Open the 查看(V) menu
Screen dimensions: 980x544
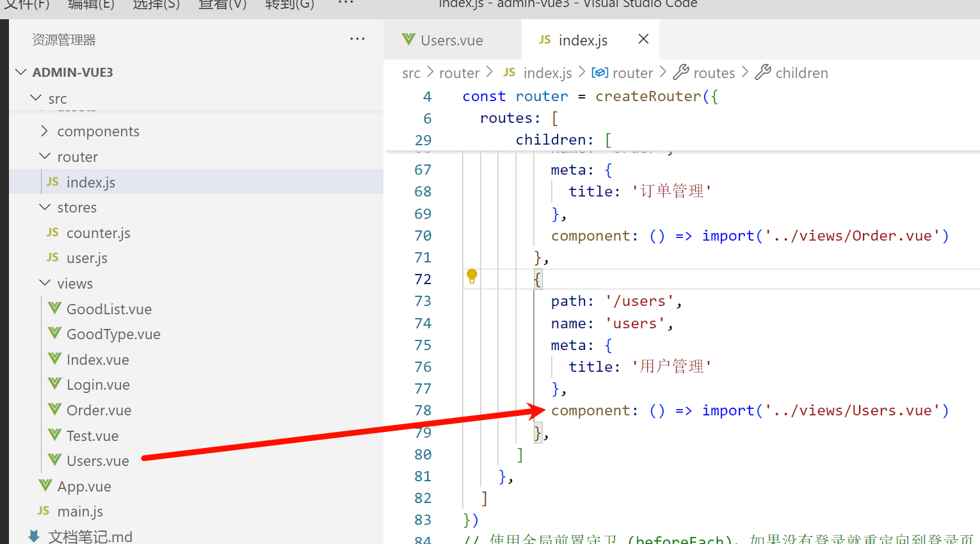point(222,4)
